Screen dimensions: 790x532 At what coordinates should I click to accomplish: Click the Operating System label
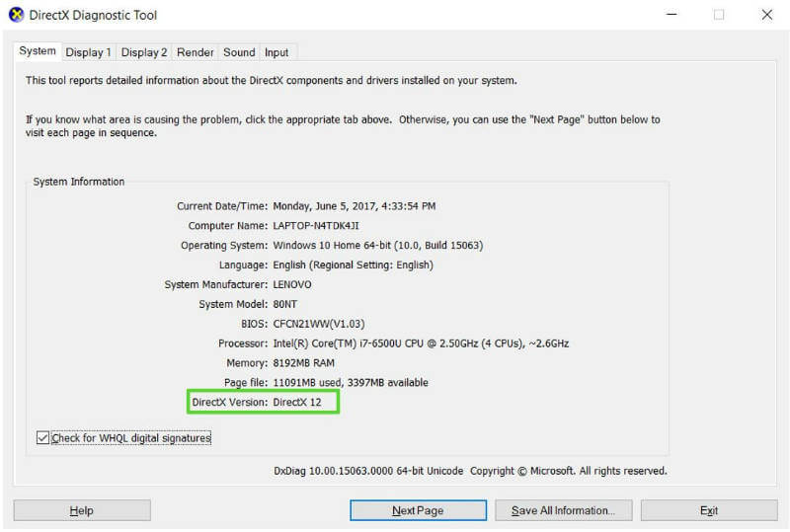(x=224, y=246)
